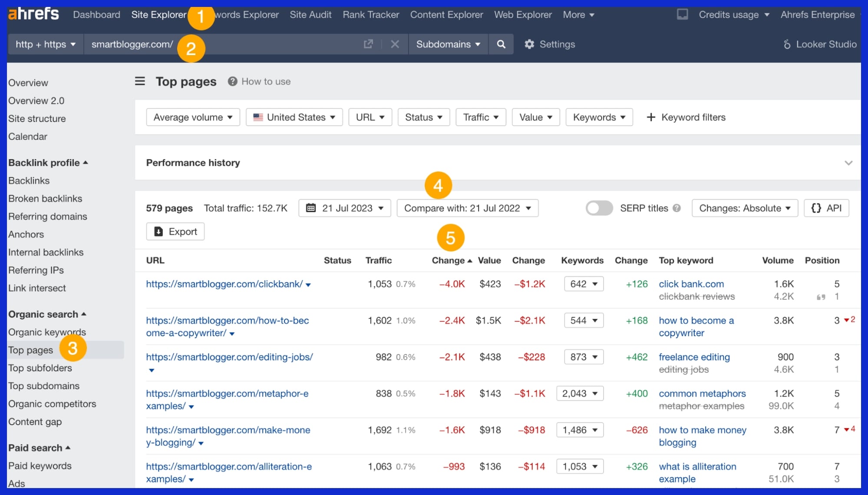Open Rank Tracker tab
Screen dimensions: 868x495
[371, 15]
